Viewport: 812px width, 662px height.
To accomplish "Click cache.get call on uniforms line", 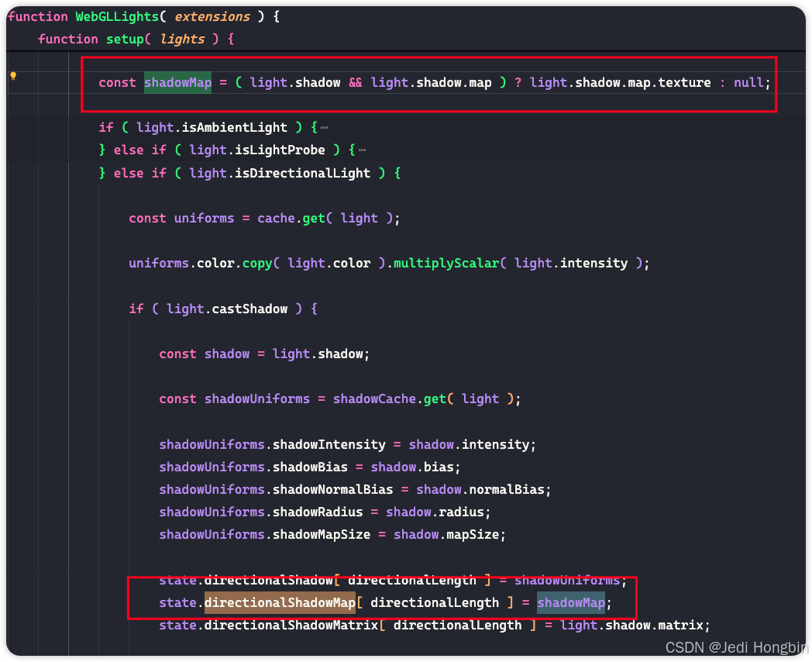I will [294, 218].
